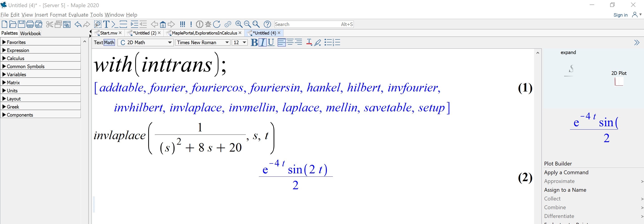Redo the last undone action

coord(87,24)
